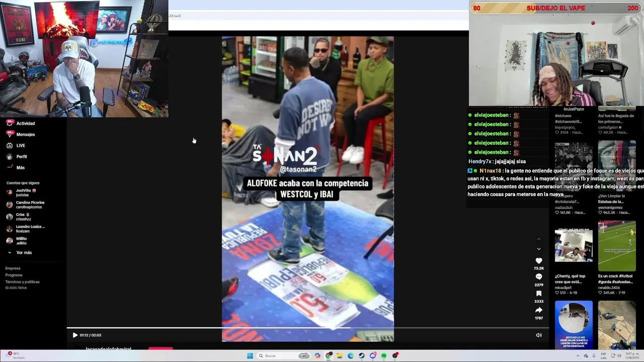Open the martial arts ladrón video thumbnail
644x362 pixels.
coord(574,325)
